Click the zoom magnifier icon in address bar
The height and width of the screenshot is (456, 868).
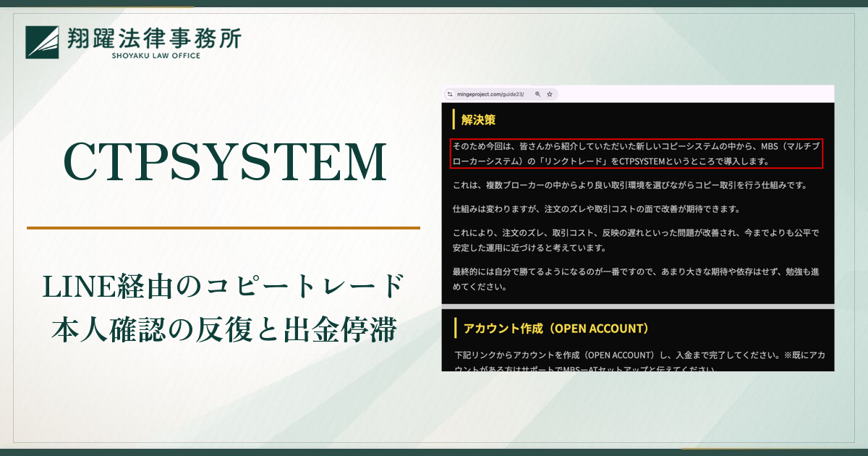click(x=538, y=94)
